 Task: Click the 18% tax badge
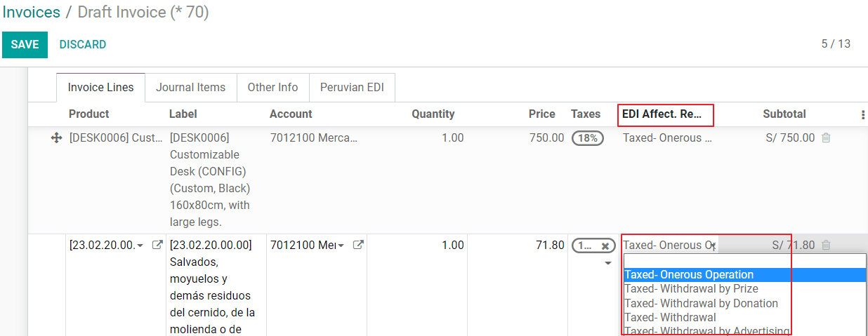[588, 138]
